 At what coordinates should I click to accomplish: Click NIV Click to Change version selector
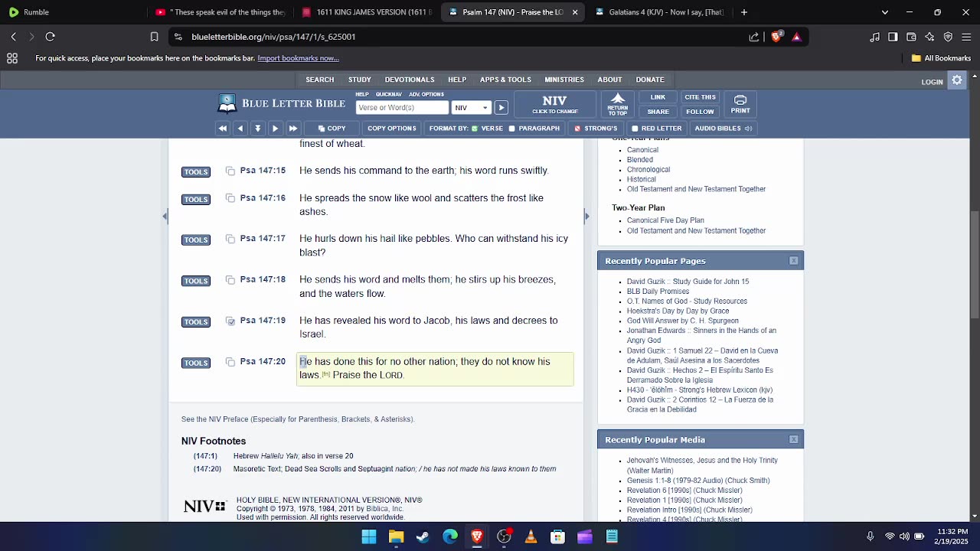(x=555, y=104)
